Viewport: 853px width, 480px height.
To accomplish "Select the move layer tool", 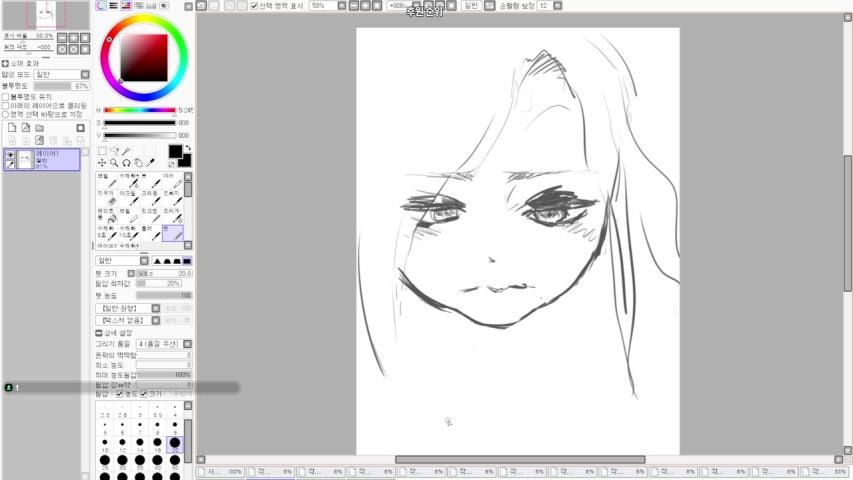I will pyautogui.click(x=102, y=163).
